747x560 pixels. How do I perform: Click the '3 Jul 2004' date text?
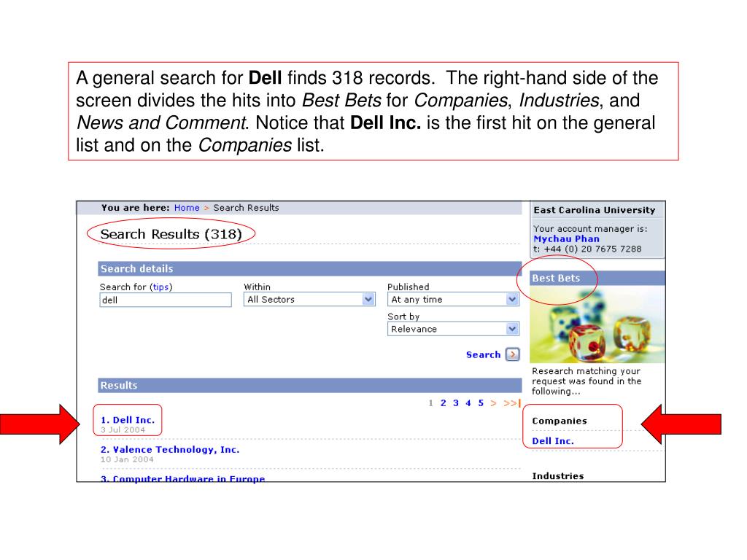[123, 429]
